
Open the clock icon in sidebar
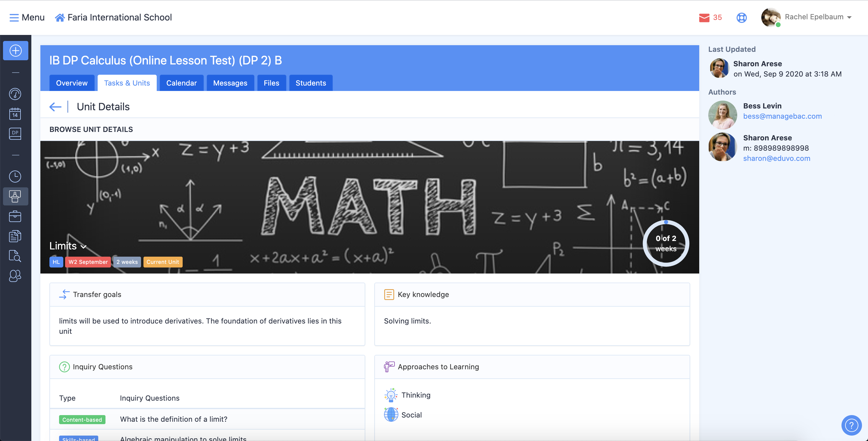pyautogui.click(x=15, y=176)
